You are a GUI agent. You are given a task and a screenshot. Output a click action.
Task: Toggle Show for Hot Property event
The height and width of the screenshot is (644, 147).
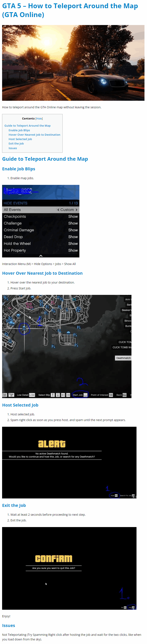(x=73, y=250)
